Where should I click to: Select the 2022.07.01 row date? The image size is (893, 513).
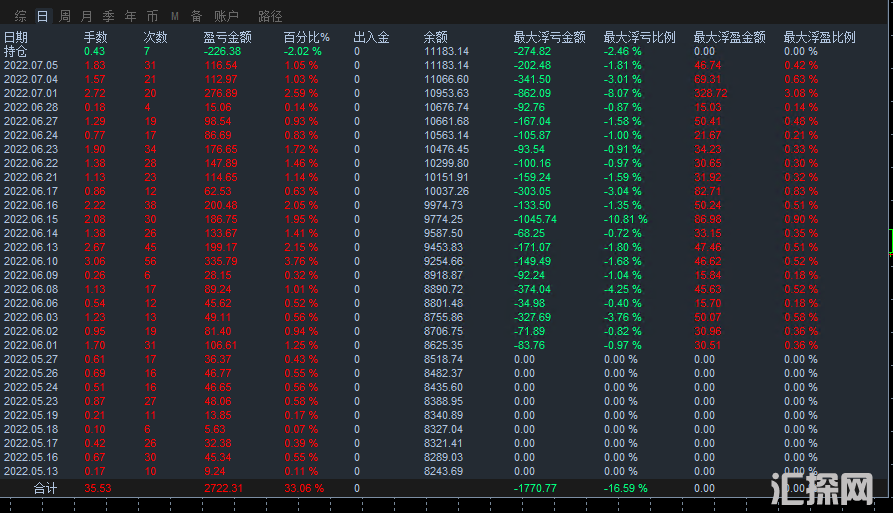coord(31,92)
